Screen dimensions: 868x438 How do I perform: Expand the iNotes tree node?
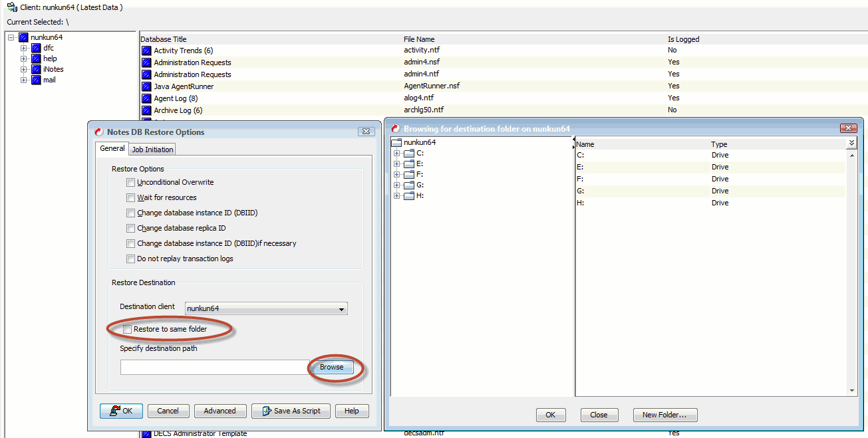click(24, 69)
